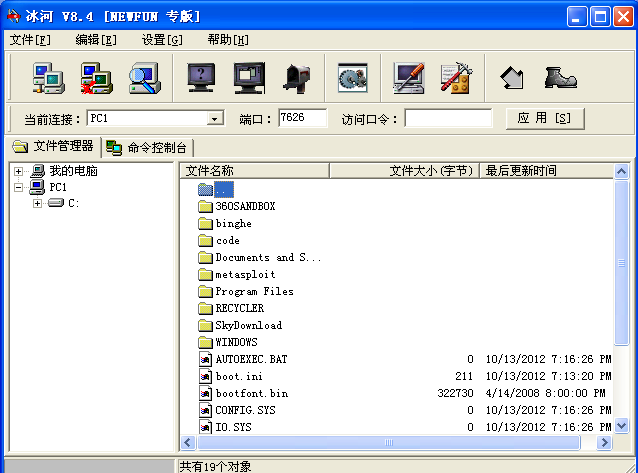Open the 当前连接 dropdown arrow
638x473 pixels.
click(x=214, y=119)
